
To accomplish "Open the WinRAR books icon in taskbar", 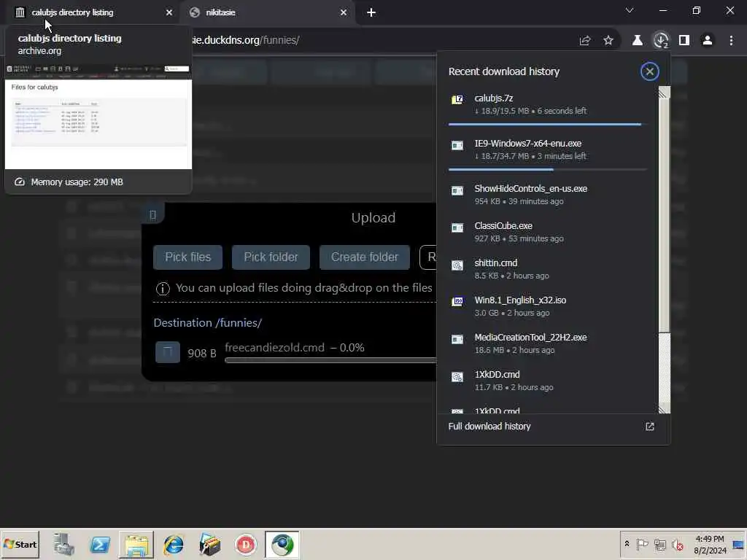I will coord(209,544).
